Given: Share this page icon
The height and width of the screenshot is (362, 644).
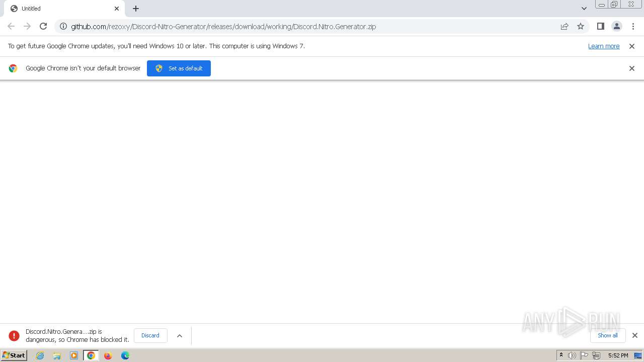Looking at the screenshot, I should [x=565, y=26].
